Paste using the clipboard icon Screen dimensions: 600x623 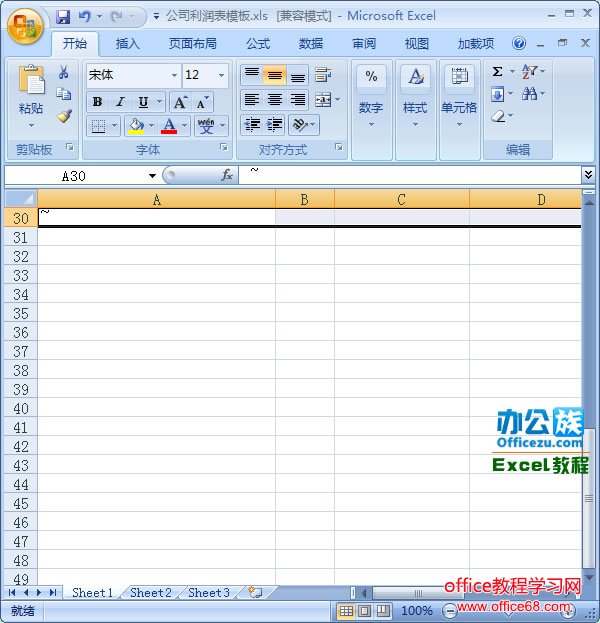tap(31, 81)
